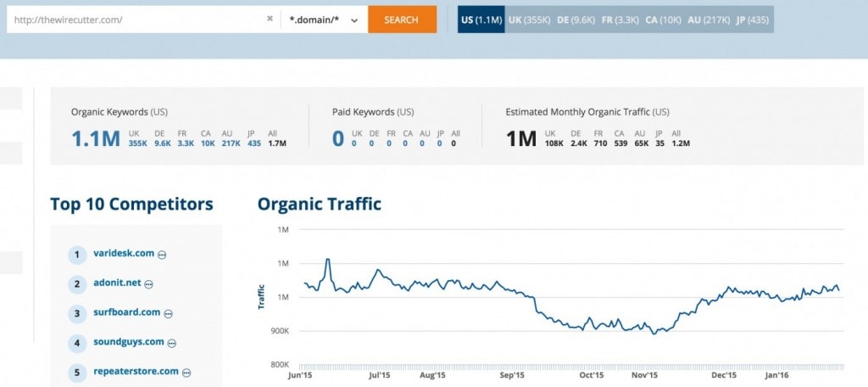Image resolution: width=868 pixels, height=387 pixels.
Task: Switch to the DE (9.6K) country tab
Action: (x=576, y=20)
